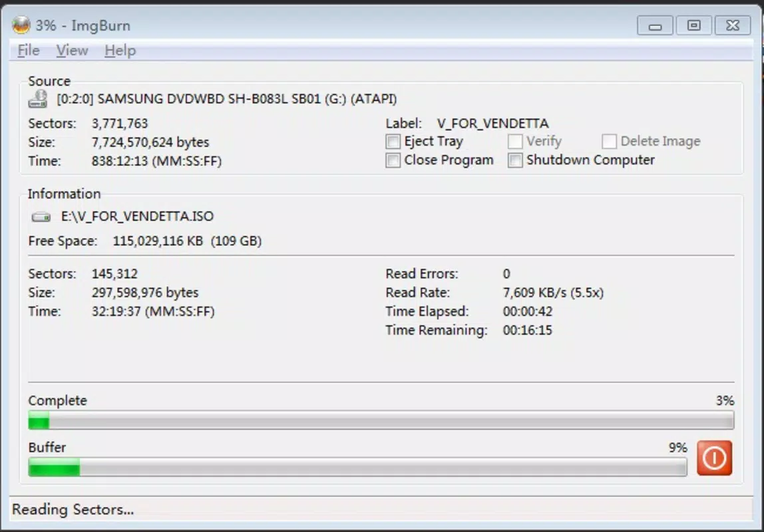Click the SAMSUNG DVDWBD SH-B083L source drive text

[x=226, y=99]
